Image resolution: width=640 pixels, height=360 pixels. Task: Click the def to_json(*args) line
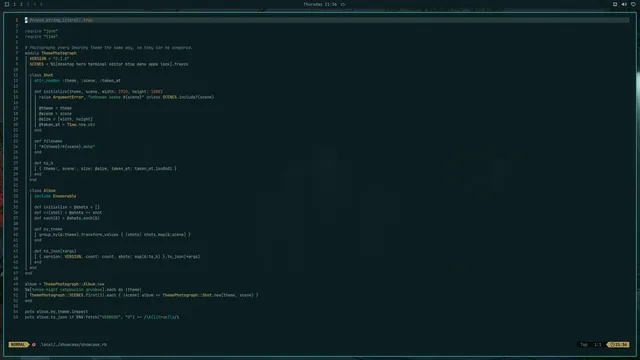55,251
